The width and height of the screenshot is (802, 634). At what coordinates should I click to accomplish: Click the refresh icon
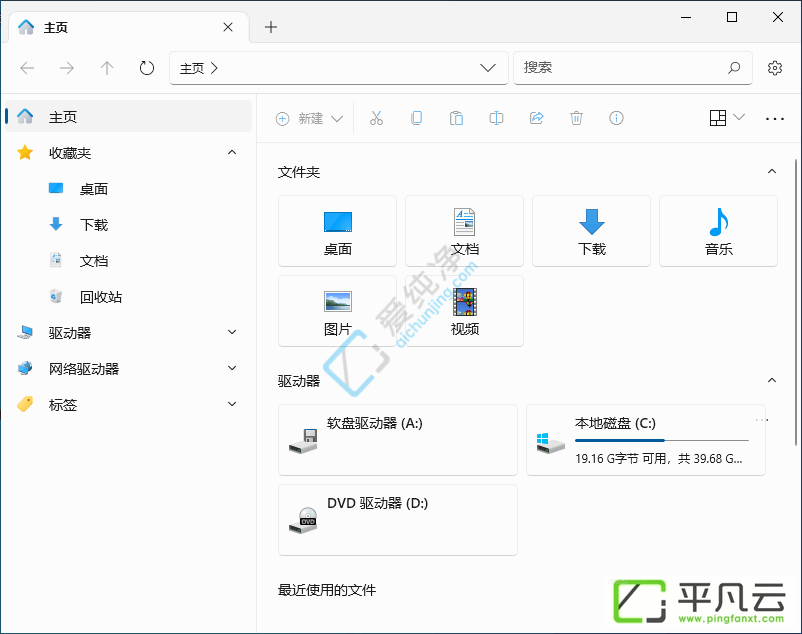point(147,67)
